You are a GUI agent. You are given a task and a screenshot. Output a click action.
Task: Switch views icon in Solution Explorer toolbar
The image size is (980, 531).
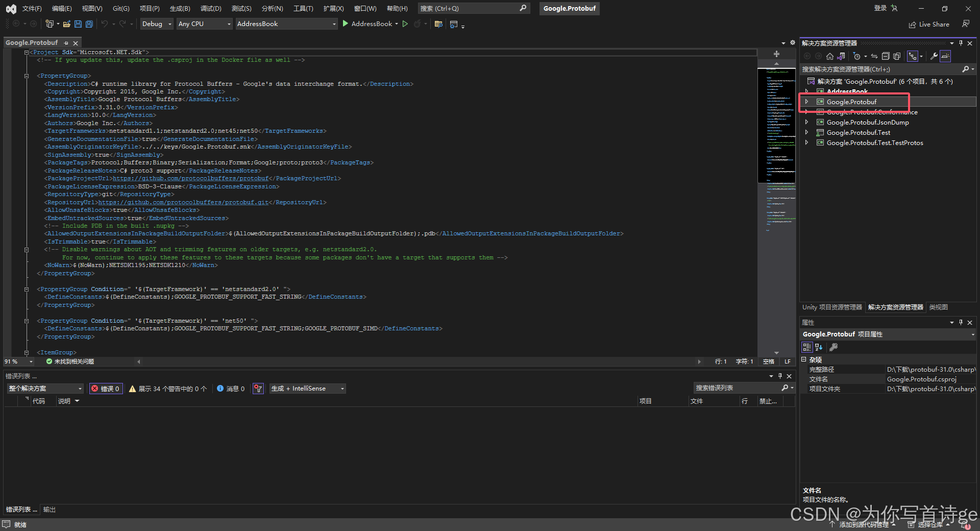(x=841, y=56)
